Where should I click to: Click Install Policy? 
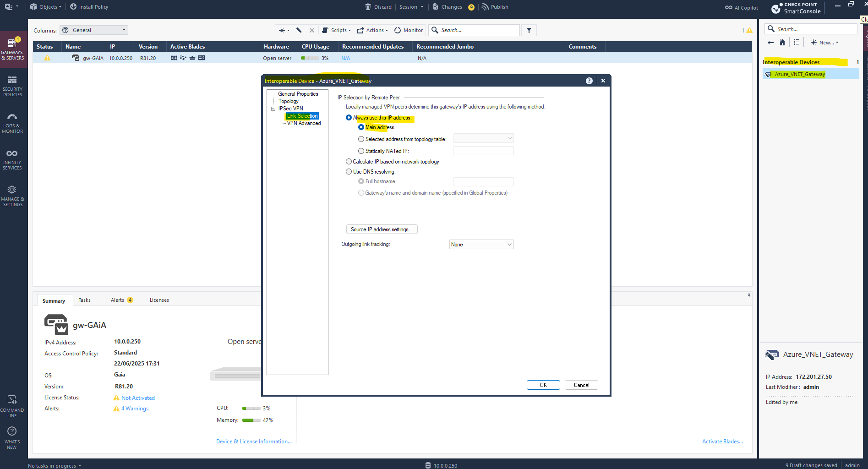89,7
